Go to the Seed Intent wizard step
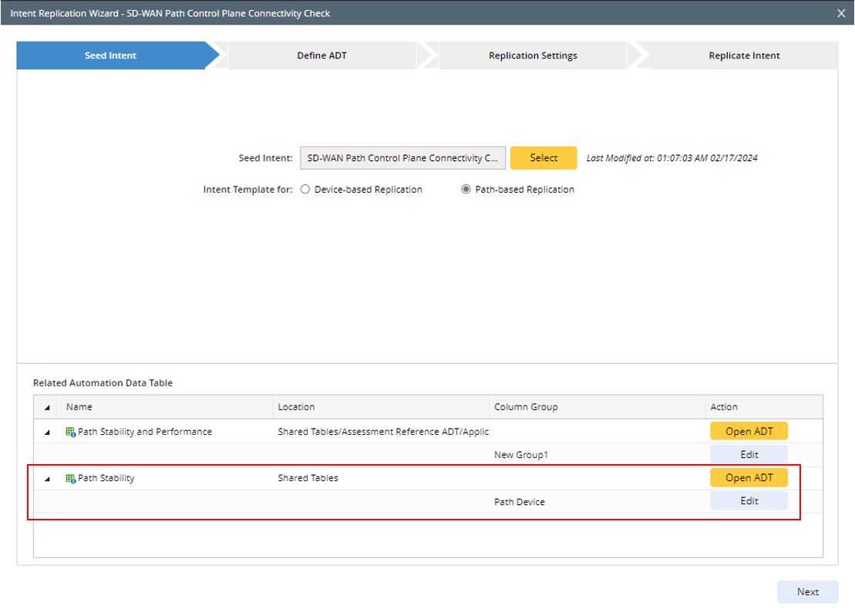855x616 pixels. [x=111, y=56]
